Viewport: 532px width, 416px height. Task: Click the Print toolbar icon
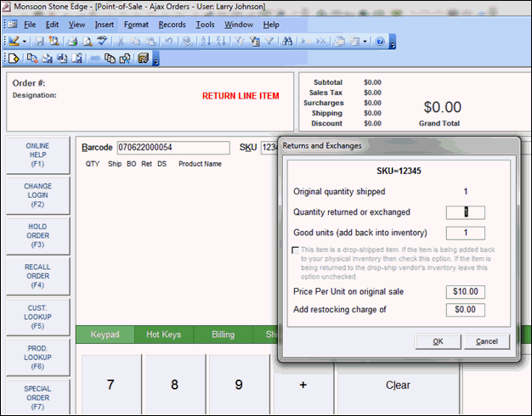[72, 42]
